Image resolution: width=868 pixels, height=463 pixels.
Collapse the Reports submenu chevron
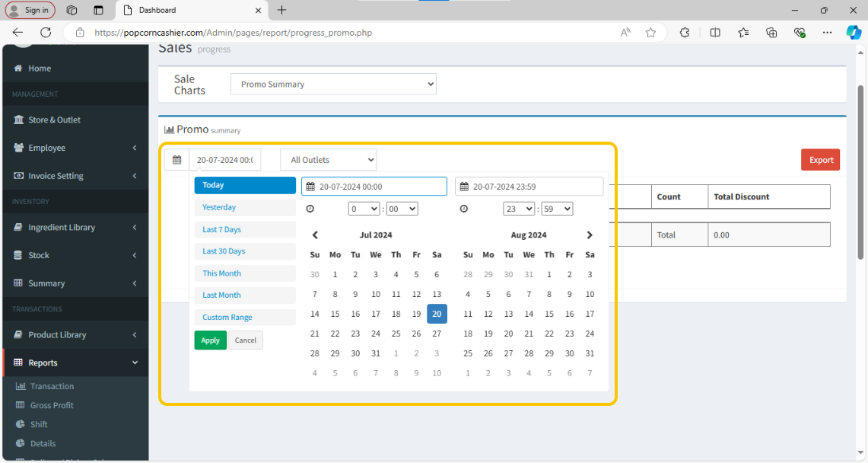tap(135, 362)
